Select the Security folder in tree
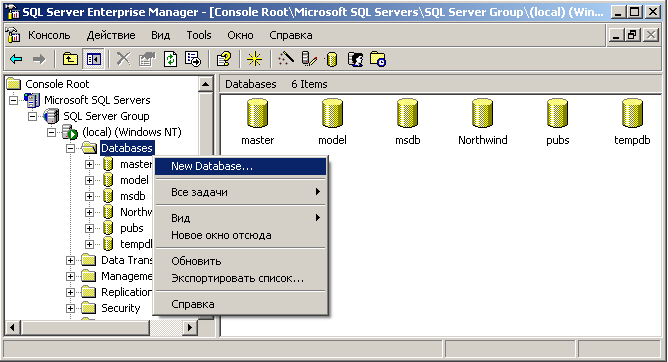668x362 pixels. (x=121, y=308)
